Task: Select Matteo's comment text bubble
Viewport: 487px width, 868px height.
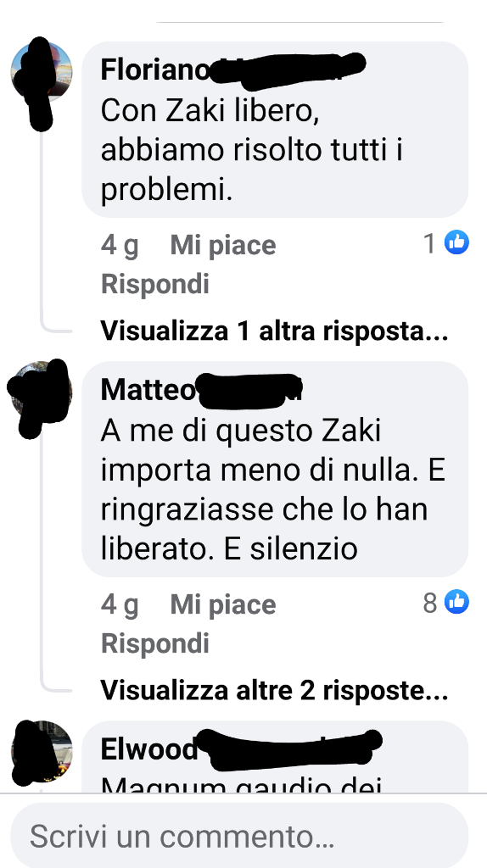Action: (275, 469)
